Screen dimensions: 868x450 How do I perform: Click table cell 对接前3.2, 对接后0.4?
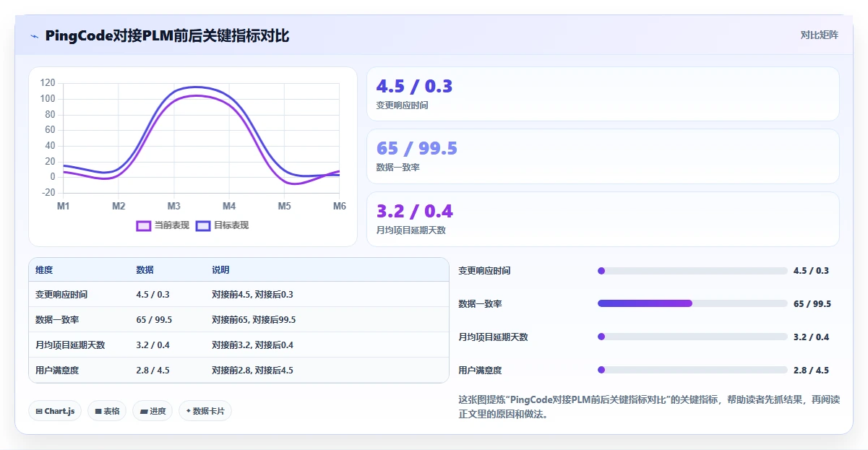[x=252, y=345]
